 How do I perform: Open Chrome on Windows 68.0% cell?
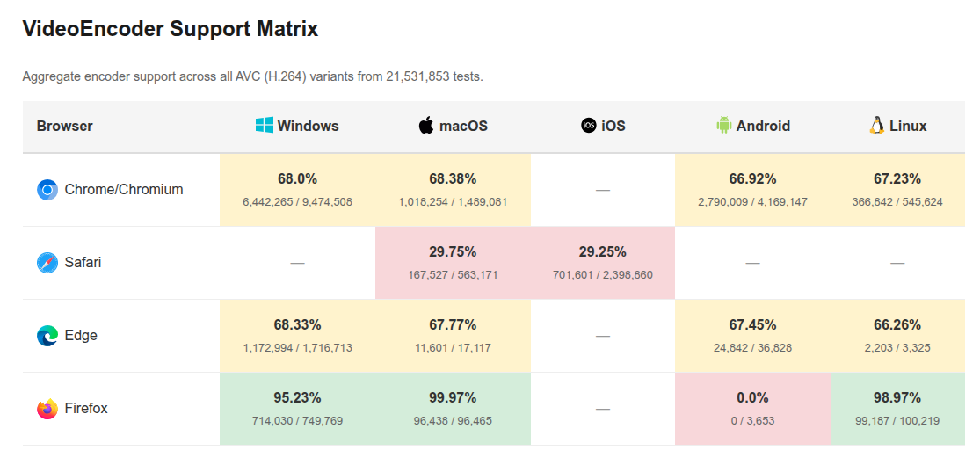pos(297,190)
